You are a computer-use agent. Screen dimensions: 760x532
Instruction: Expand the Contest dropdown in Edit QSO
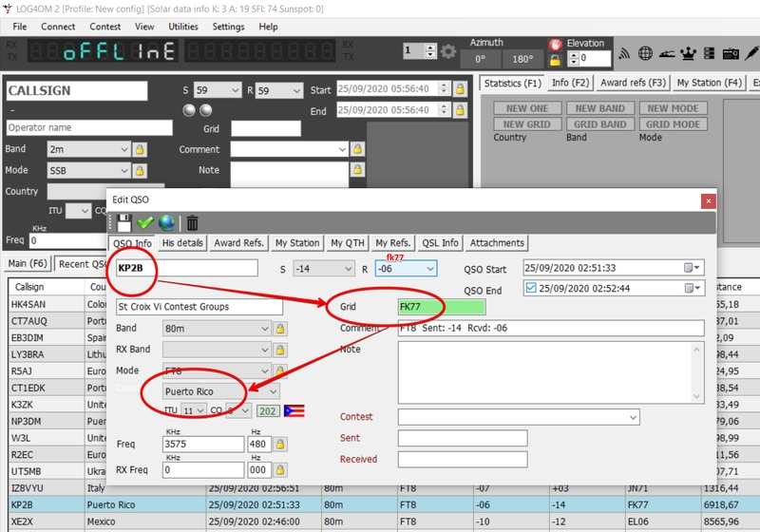633,417
